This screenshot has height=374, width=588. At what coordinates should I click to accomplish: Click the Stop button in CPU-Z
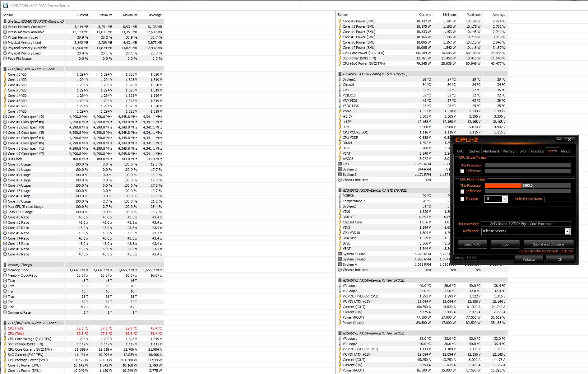[x=505, y=244]
